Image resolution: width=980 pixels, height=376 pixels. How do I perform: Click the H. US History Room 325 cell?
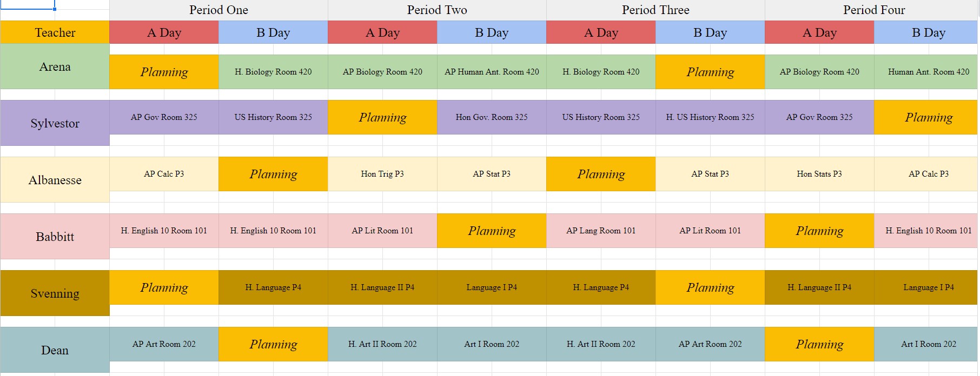point(710,117)
